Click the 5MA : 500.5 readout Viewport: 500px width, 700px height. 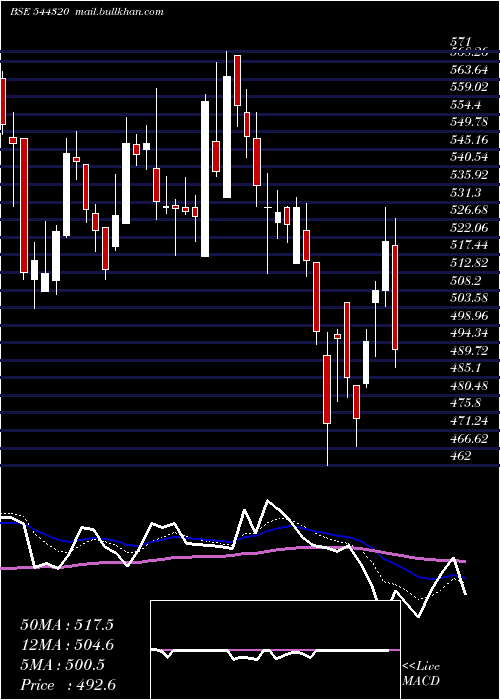[x=62, y=665]
